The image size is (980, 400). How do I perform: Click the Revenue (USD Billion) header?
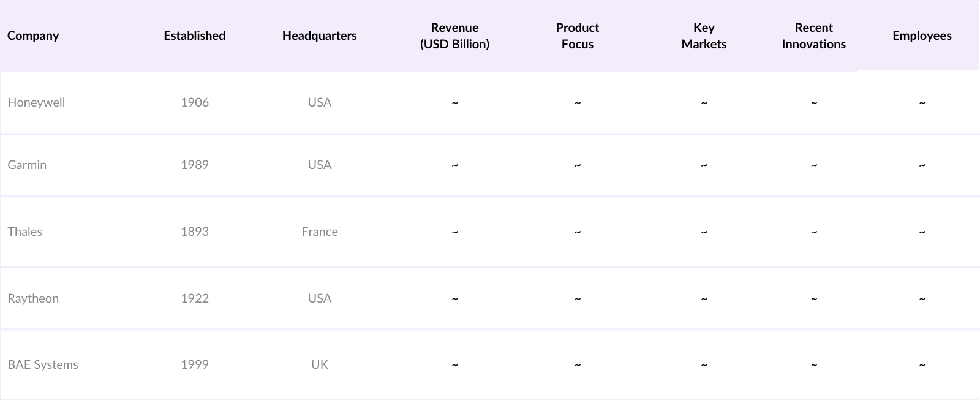454,36
